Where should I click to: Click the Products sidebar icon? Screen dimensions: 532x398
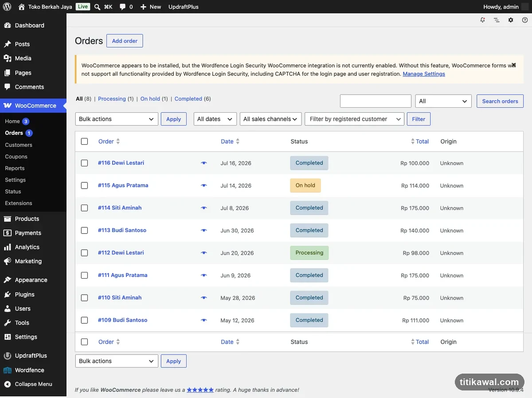(x=8, y=219)
